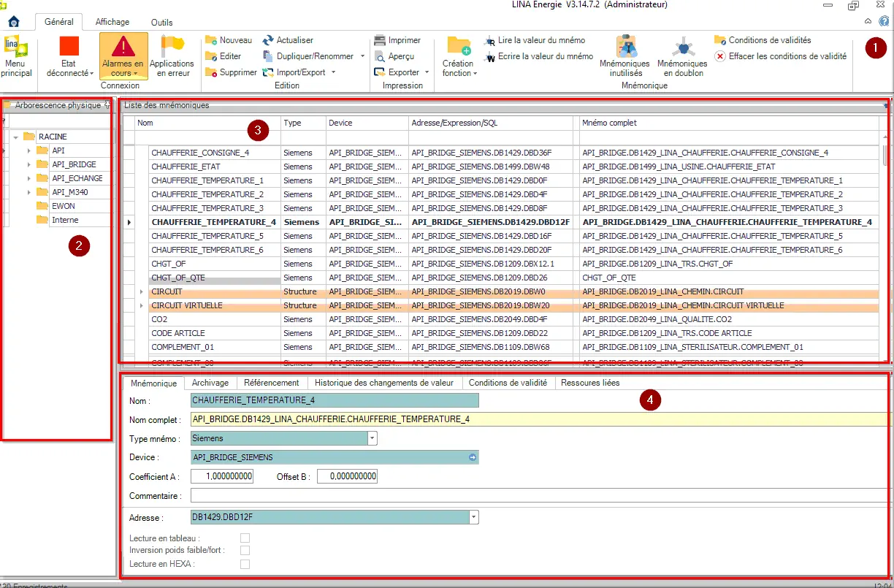The image size is (894, 588).
Task: Select the CO2 row in the list
Action: point(507,319)
